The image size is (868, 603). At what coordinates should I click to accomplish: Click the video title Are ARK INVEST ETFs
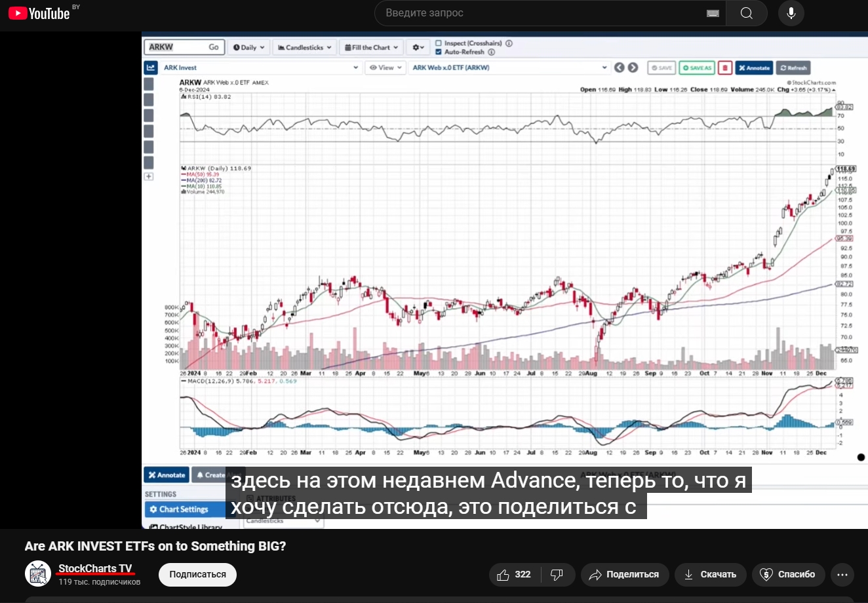pyautogui.click(x=155, y=546)
